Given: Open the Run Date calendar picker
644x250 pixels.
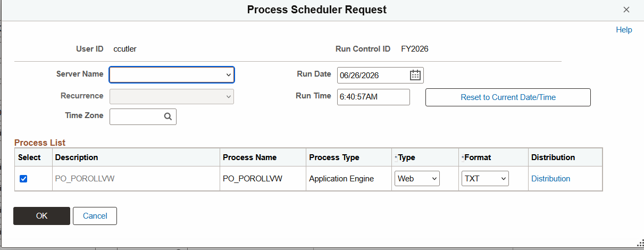Looking at the screenshot, I should (415, 75).
